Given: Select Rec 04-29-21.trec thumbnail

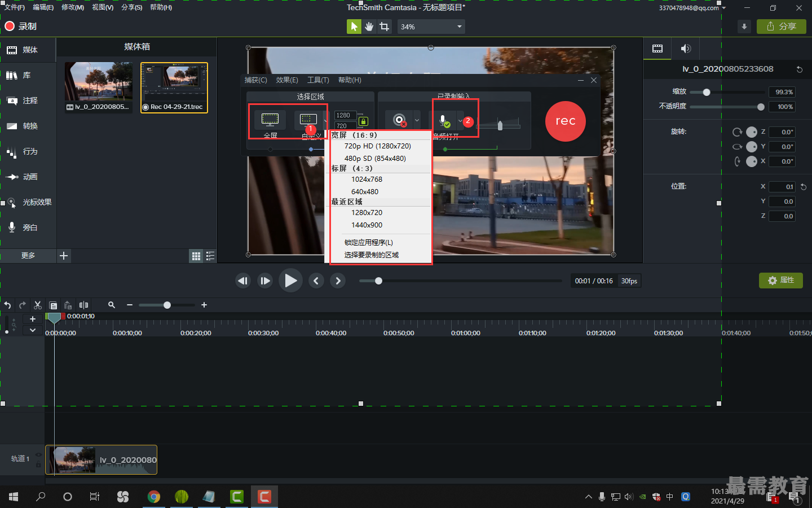Looking at the screenshot, I should click(174, 87).
